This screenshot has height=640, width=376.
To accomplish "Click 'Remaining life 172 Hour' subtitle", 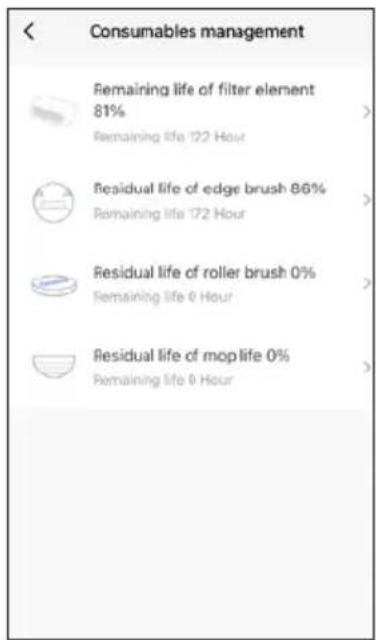I will pos(169,213).
